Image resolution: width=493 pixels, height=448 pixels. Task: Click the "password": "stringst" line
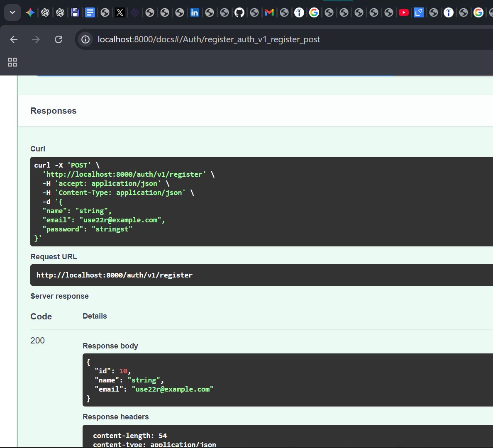coord(88,229)
